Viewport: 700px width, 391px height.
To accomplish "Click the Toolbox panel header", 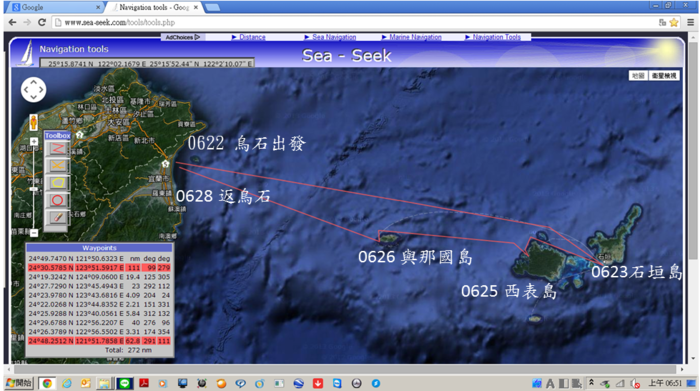I will click(57, 135).
